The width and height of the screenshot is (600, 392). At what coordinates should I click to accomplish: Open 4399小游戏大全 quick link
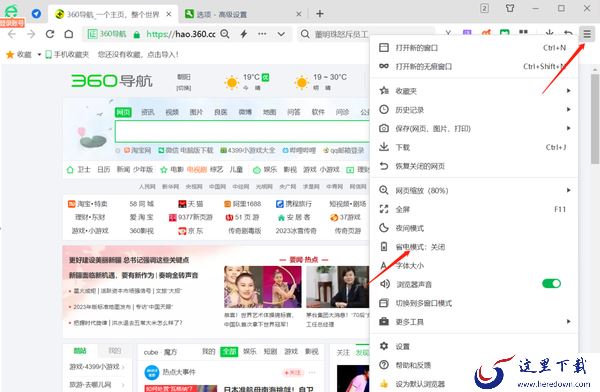point(248,150)
